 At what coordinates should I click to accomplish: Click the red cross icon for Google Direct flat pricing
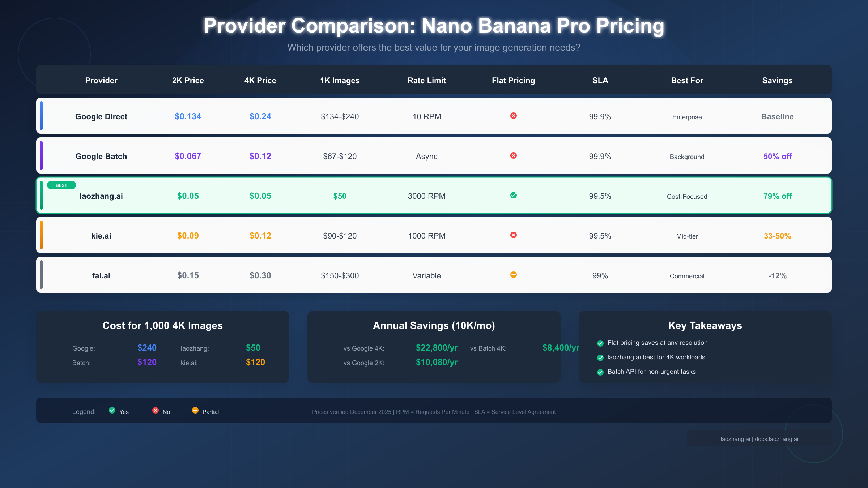click(513, 116)
